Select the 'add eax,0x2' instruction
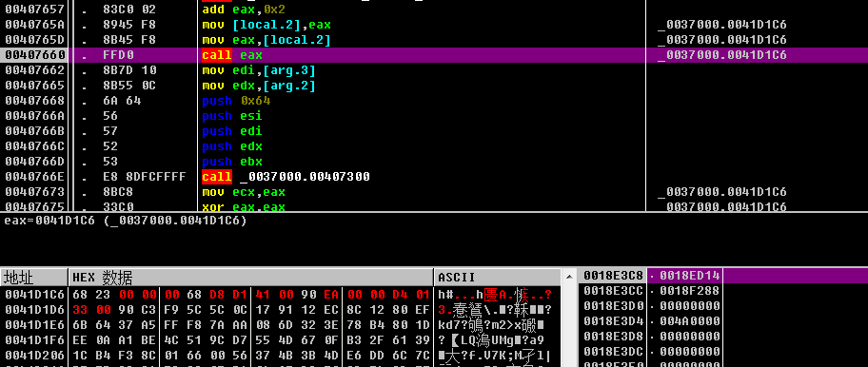Image resolution: width=868 pixels, height=367 pixels. (244, 10)
